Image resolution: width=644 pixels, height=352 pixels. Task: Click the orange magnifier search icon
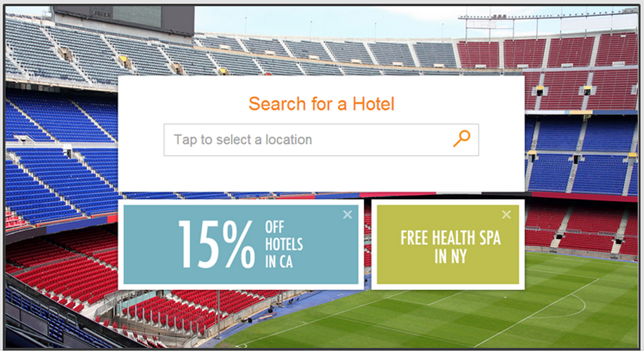(x=462, y=138)
